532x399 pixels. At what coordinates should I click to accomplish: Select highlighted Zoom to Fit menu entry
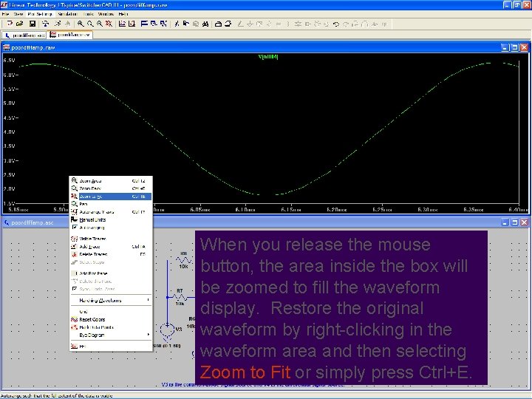click(111, 197)
